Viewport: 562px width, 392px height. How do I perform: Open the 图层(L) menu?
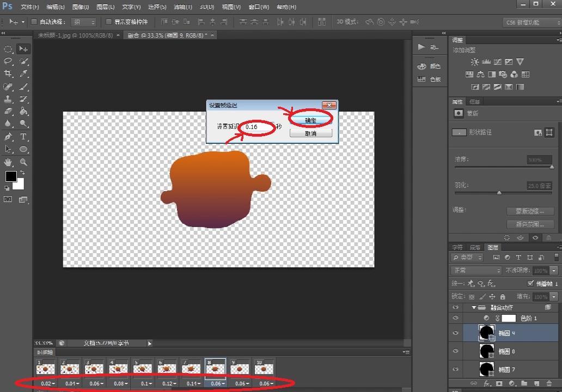(105, 7)
